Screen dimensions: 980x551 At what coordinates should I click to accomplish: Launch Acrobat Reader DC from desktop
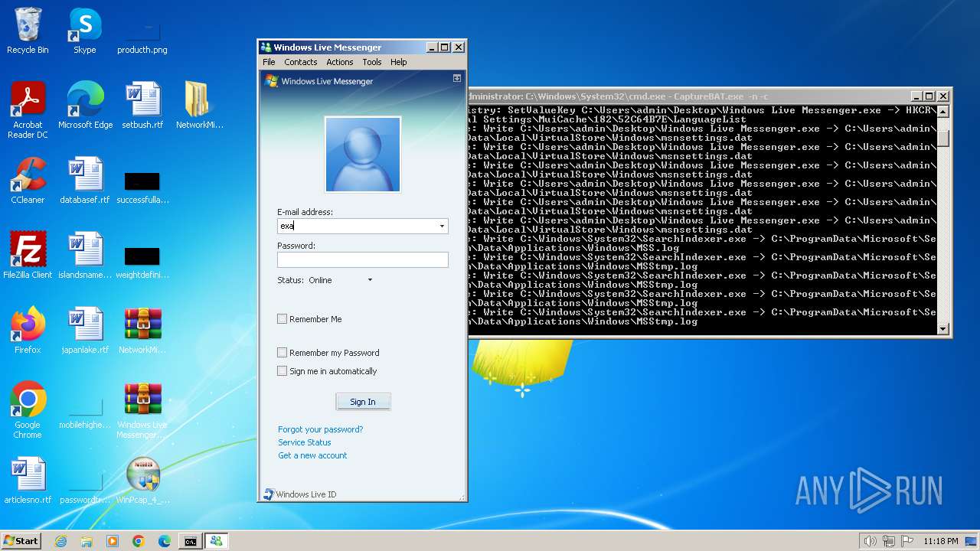pyautogui.click(x=28, y=110)
